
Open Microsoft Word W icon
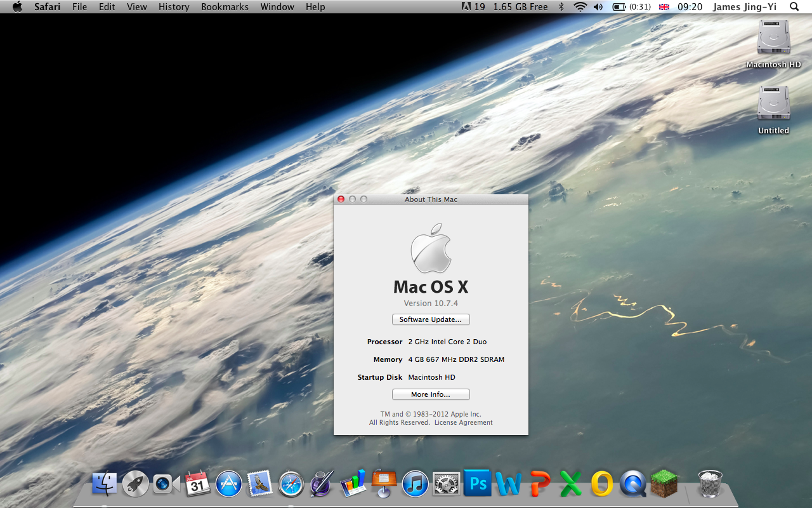509,484
